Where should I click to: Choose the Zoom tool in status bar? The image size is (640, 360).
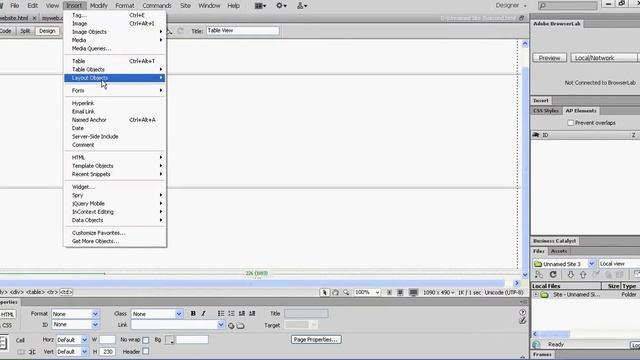coord(346,292)
